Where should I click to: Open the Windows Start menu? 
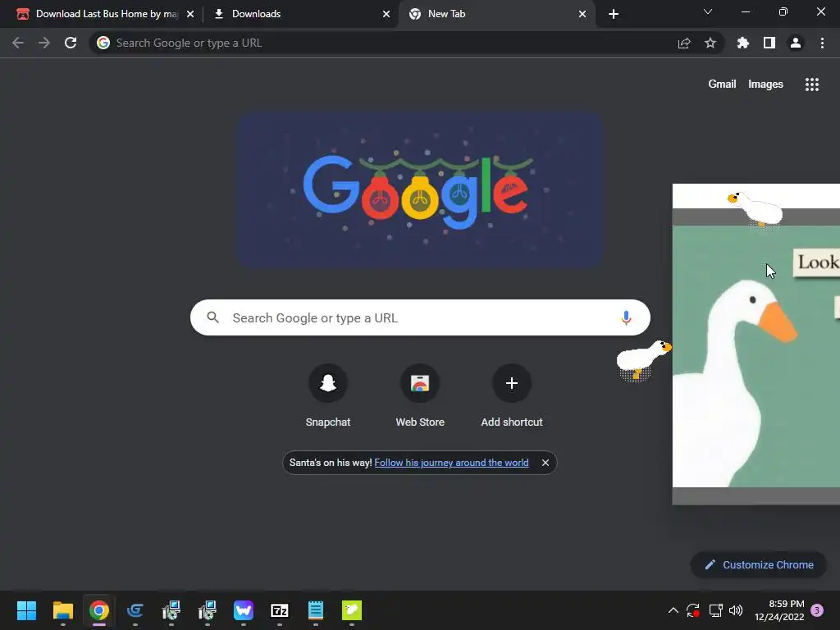(26, 610)
